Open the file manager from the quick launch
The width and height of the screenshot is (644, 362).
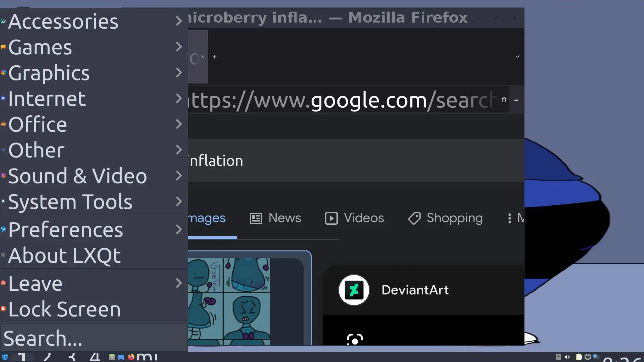[x=112, y=357]
